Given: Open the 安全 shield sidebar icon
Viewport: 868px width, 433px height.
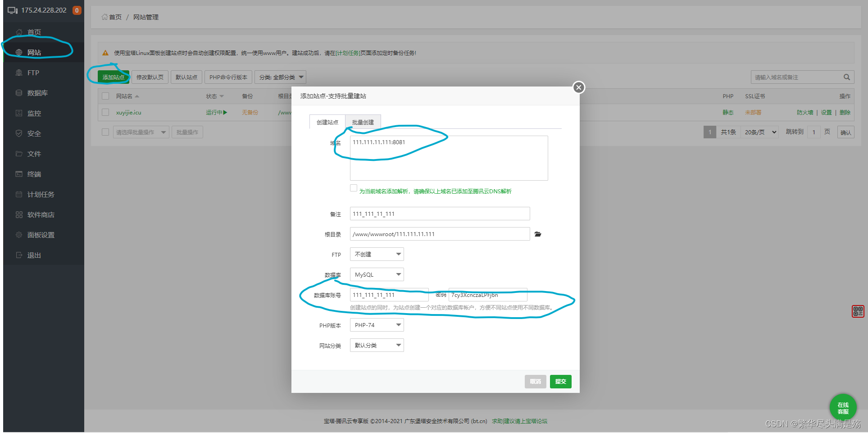Looking at the screenshot, I should [x=19, y=133].
